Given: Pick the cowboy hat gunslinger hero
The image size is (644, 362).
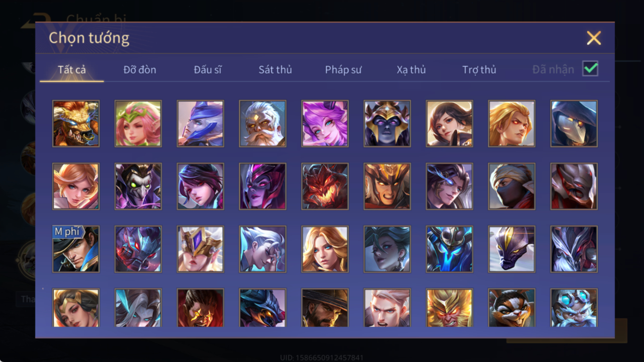Looking at the screenshot, I should [325, 308].
